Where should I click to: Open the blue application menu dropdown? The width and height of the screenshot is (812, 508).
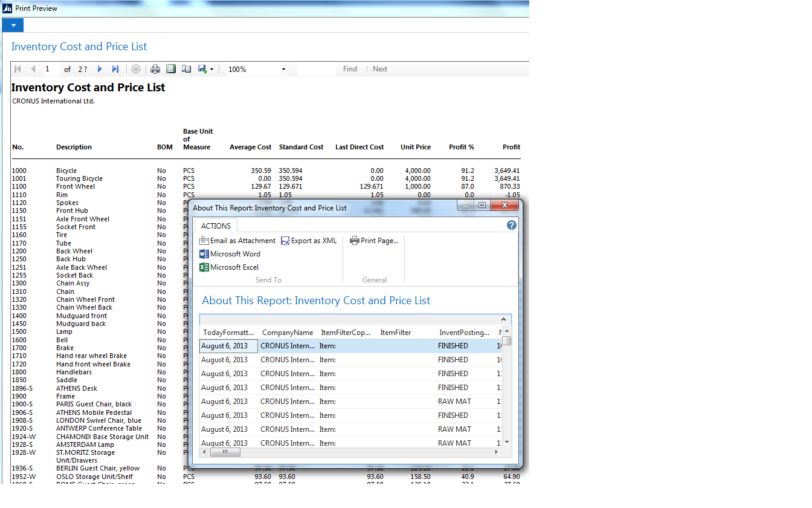(x=13, y=25)
